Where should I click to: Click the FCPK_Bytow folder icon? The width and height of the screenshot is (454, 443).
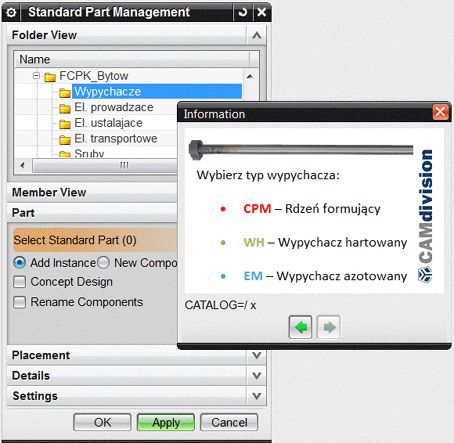(x=50, y=77)
